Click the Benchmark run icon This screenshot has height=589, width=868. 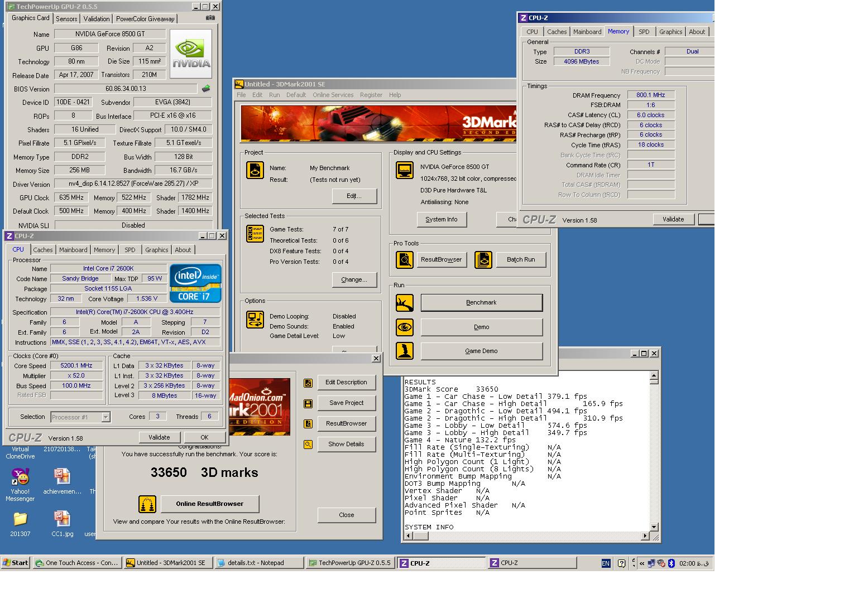tap(405, 303)
